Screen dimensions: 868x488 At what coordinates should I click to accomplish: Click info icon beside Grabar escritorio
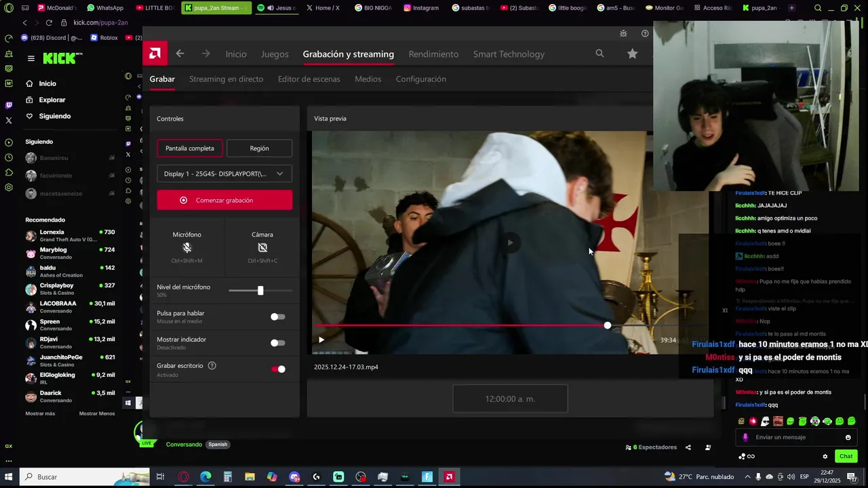tap(212, 366)
